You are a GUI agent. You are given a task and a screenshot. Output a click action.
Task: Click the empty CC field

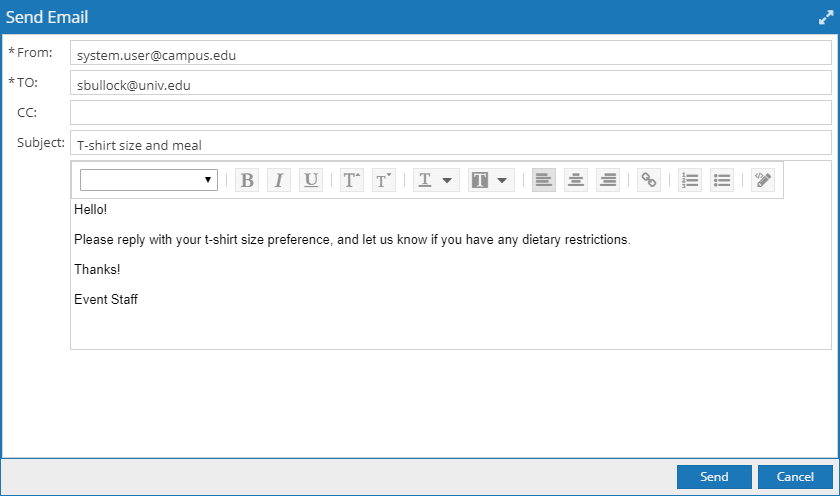point(451,112)
